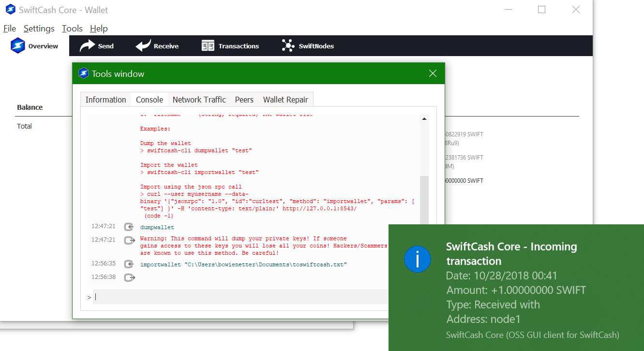Select the Console tab

pyautogui.click(x=150, y=100)
